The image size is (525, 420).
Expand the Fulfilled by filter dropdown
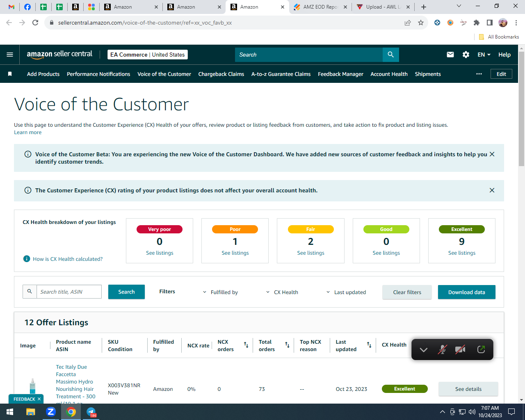pyautogui.click(x=220, y=292)
